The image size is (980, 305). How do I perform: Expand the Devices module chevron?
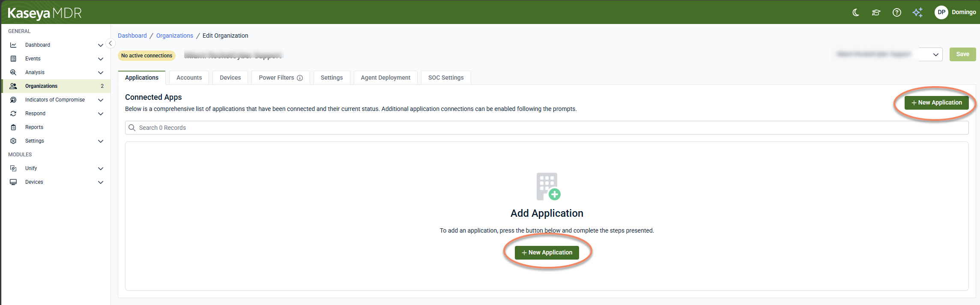101,182
